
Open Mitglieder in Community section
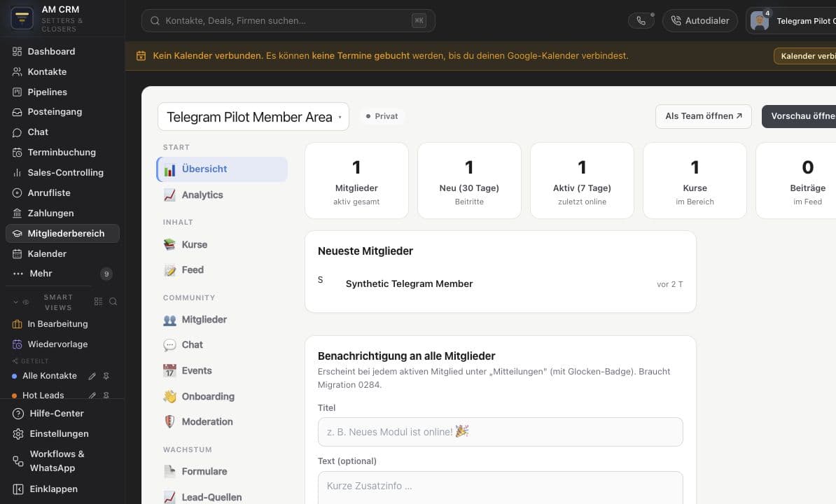click(223, 320)
